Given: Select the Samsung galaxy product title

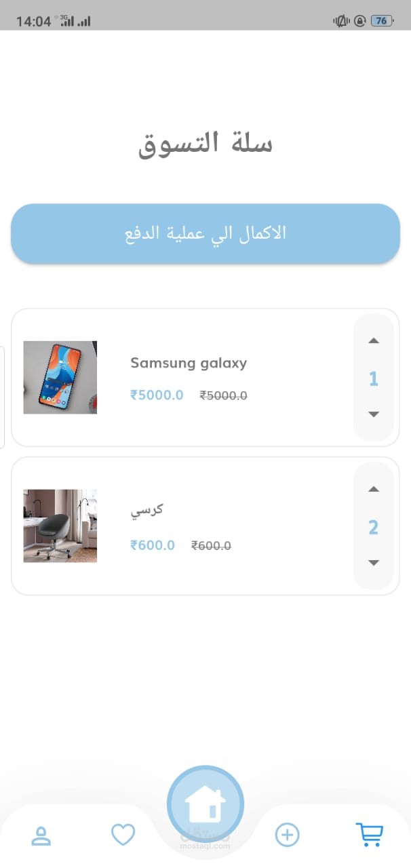Looking at the screenshot, I should pos(189,363).
